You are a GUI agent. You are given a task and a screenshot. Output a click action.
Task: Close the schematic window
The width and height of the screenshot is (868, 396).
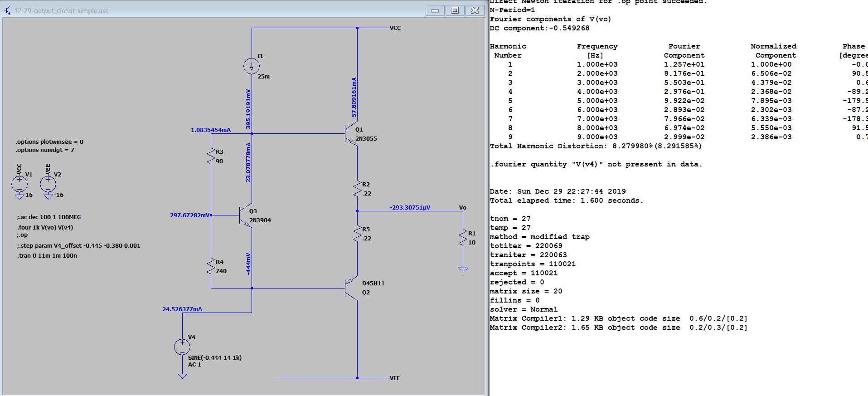pyautogui.click(x=475, y=10)
